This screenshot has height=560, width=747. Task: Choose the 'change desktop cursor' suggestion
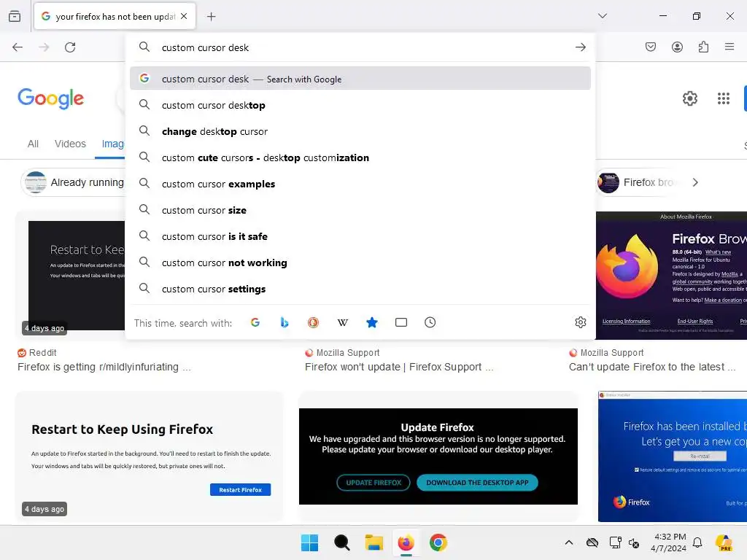(360, 131)
